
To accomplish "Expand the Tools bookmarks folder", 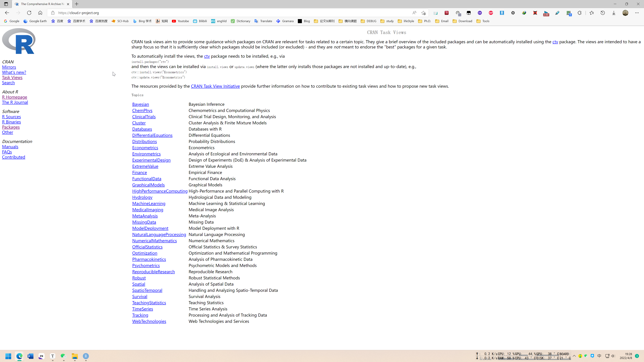I will (483, 21).
